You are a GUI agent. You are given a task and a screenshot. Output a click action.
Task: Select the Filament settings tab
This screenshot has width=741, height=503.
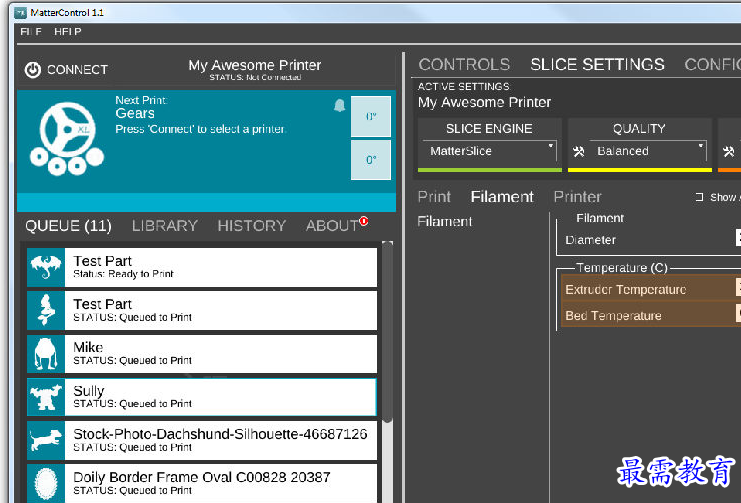click(502, 197)
